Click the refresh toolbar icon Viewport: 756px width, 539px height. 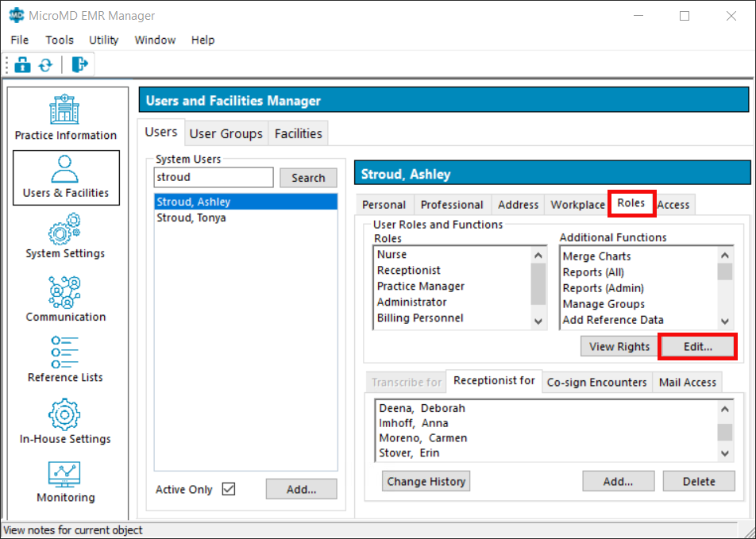tap(46, 64)
